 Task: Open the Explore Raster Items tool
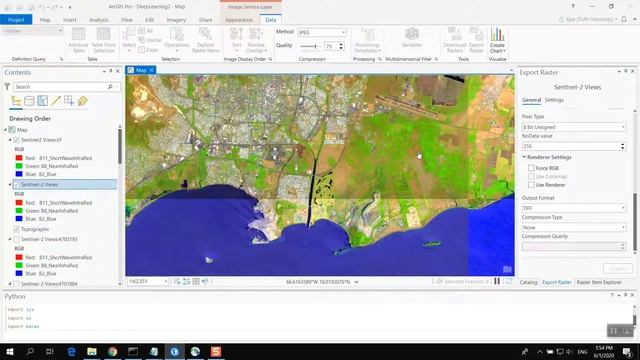[205, 40]
